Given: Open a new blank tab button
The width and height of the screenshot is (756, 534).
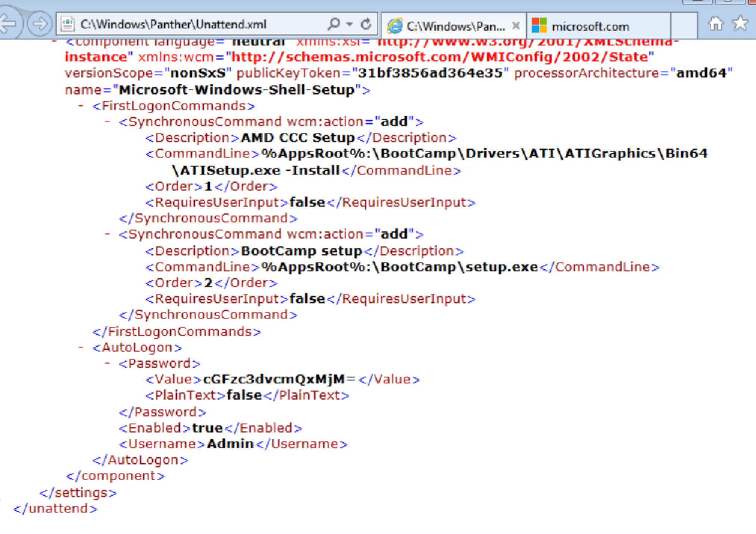Looking at the screenshot, I should point(684,25).
